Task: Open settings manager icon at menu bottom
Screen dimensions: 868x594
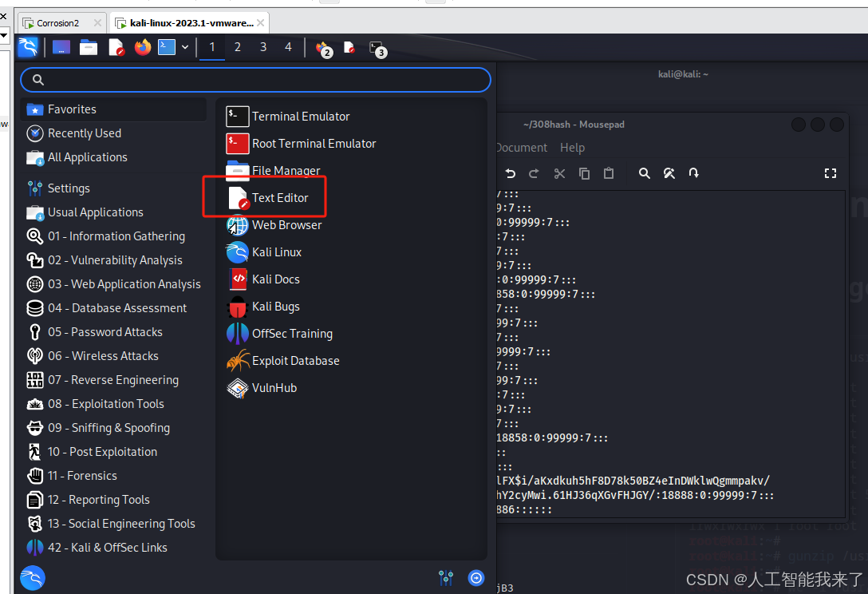Action: tap(446, 578)
